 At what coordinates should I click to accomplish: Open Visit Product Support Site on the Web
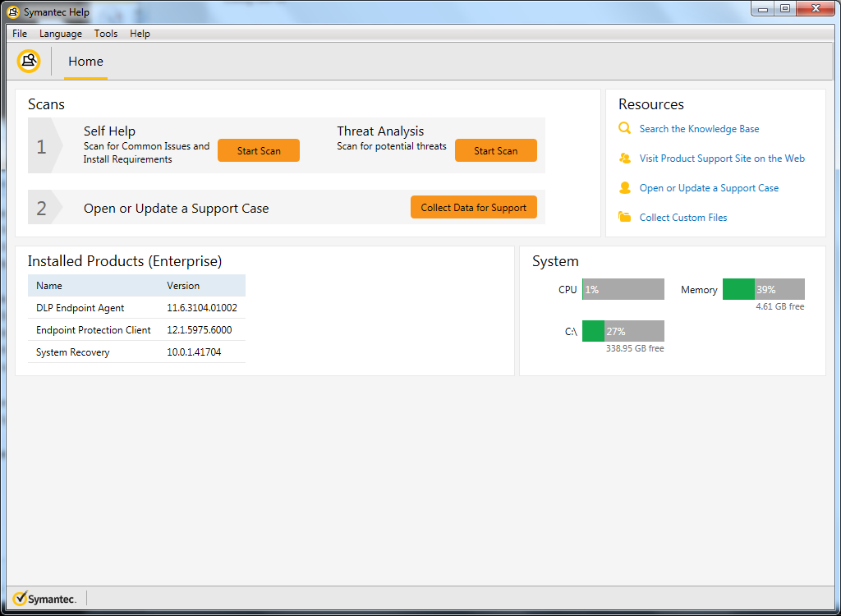[x=722, y=159]
